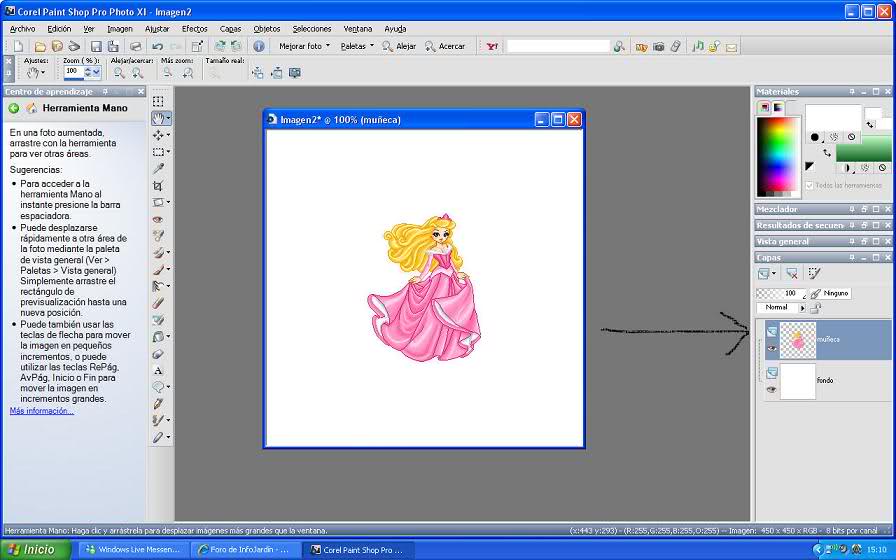The image size is (896, 560).
Task: Select the Move tool in the tools toolbar
Action: pyautogui.click(x=158, y=135)
